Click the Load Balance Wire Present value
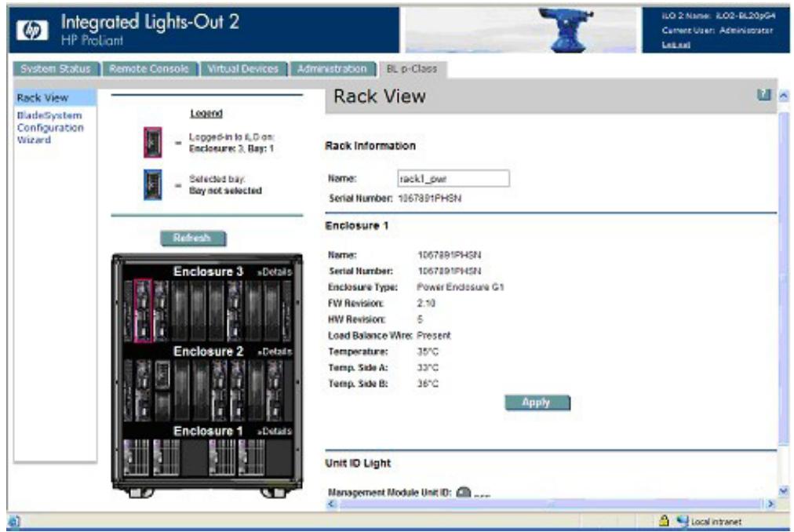Screen dimensions: 794x532 pyautogui.click(x=433, y=335)
